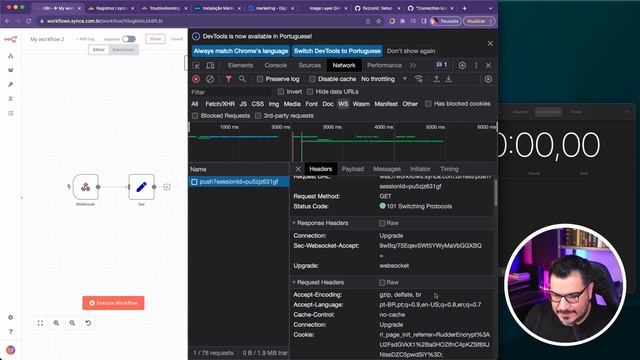
Task: Click Switch DevTools to Portuguese
Action: pos(337,51)
